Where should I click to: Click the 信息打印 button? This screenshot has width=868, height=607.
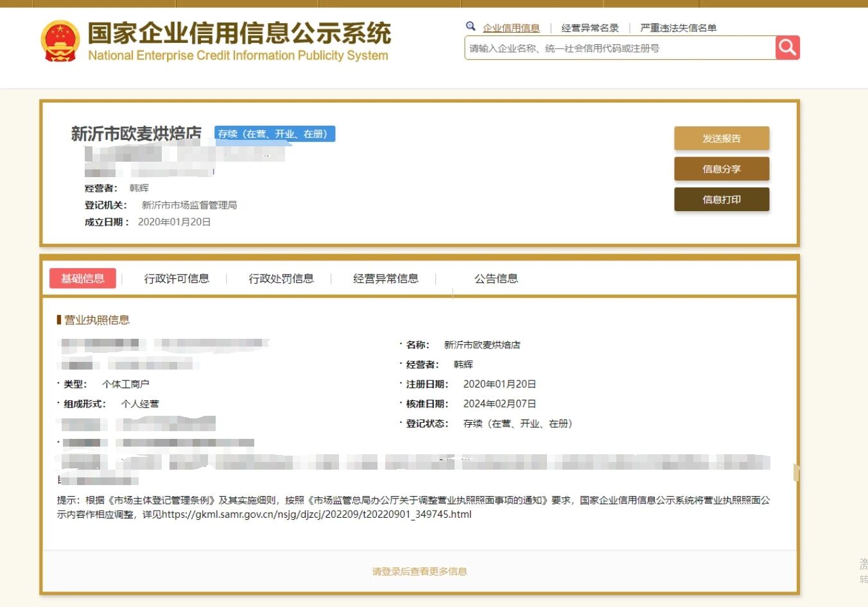tap(722, 200)
